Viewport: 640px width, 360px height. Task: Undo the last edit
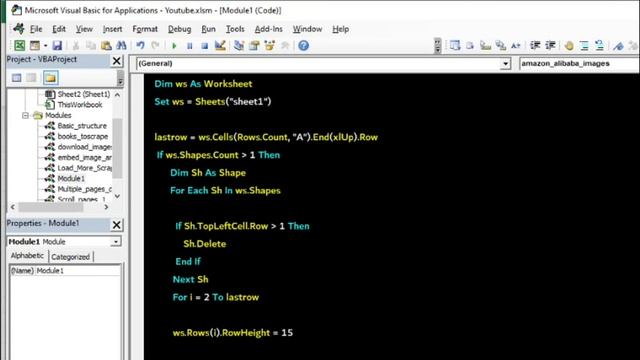[x=140, y=45]
